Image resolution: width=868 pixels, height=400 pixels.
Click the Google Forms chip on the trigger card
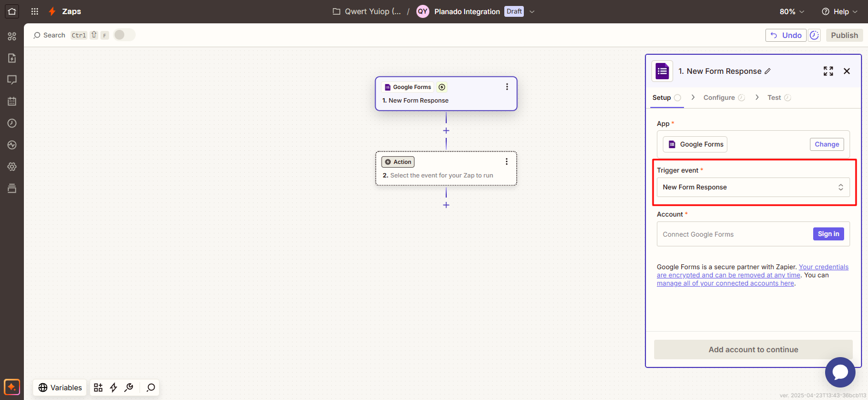[408, 87]
